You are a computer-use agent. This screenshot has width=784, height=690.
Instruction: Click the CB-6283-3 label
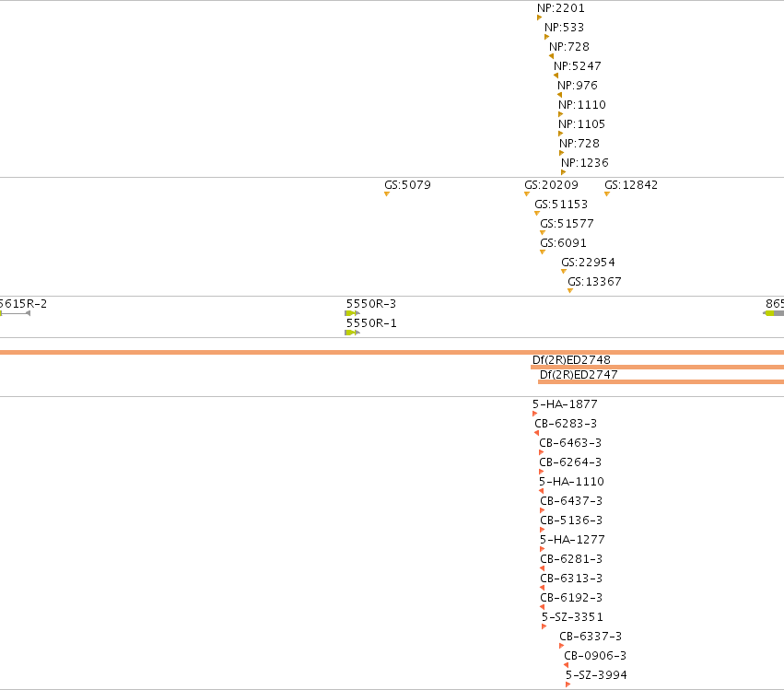point(566,424)
